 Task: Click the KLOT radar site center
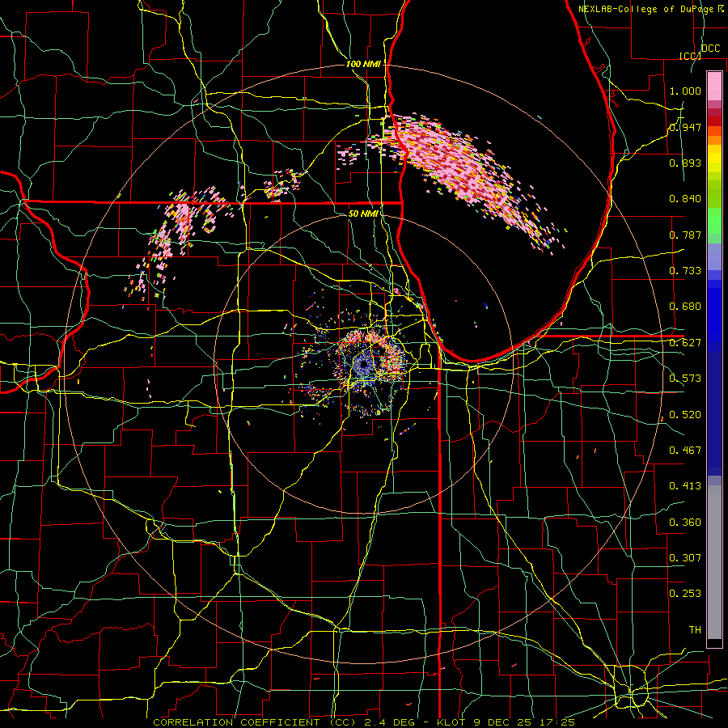click(x=363, y=364)
